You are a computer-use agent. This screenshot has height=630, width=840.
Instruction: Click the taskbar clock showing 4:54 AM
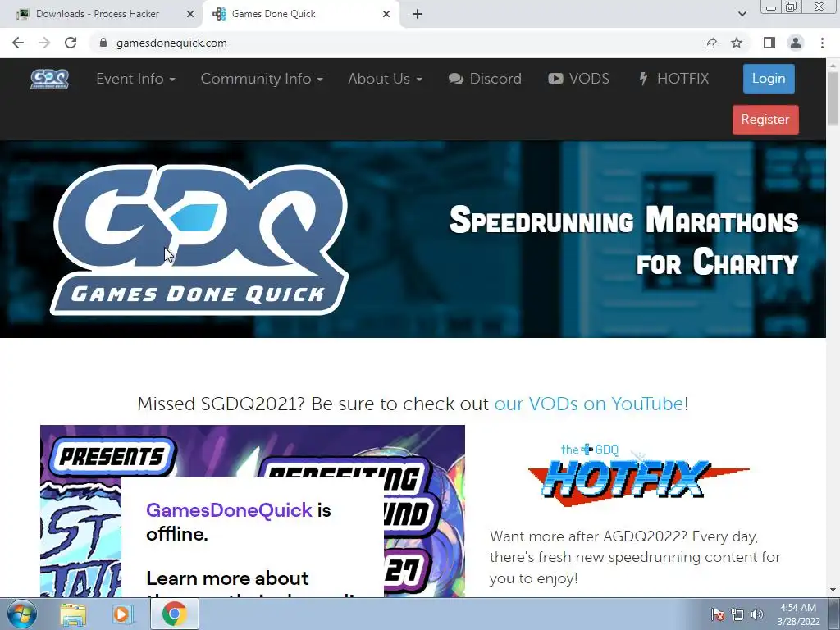point(798,614)
